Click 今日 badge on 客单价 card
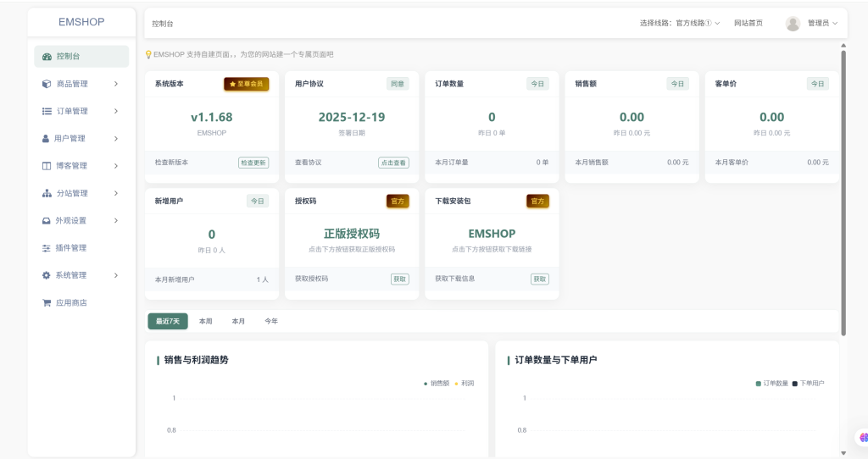868x459 pixels. click(x=818, y=84)
